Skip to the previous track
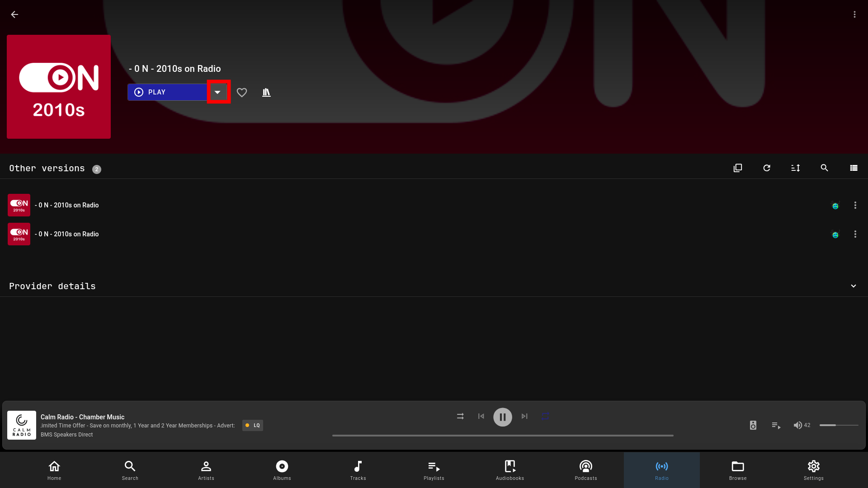868x488 pixels. tap(481, 416)
